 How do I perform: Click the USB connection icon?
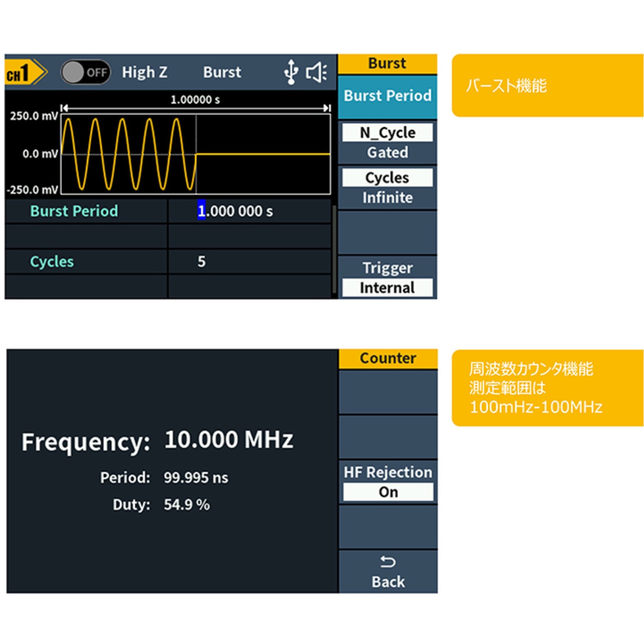(291, 72)
